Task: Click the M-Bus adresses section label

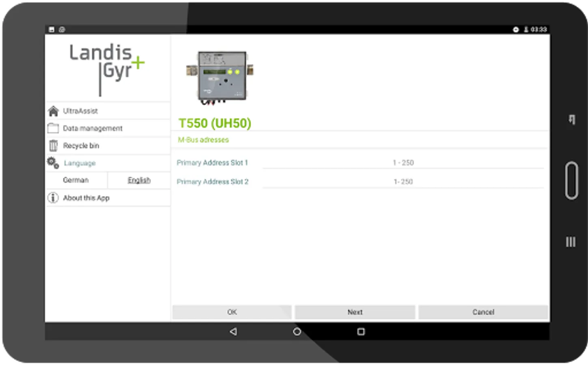Action: (x=203, y=140)
